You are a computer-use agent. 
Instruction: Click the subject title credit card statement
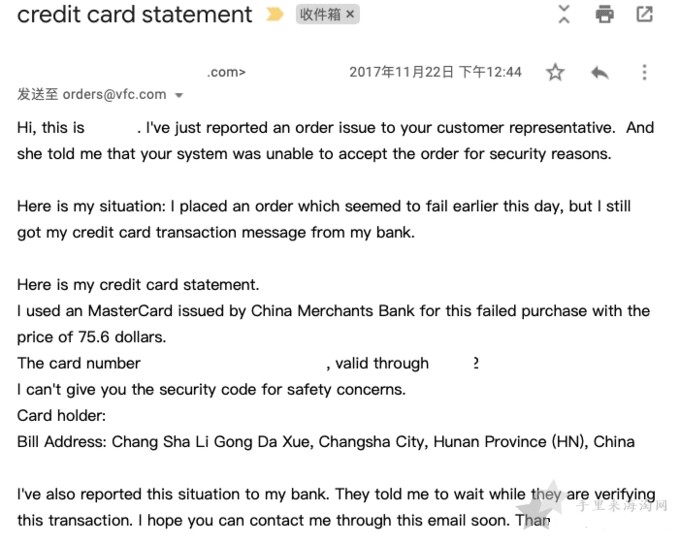click(x=134, y=14)
